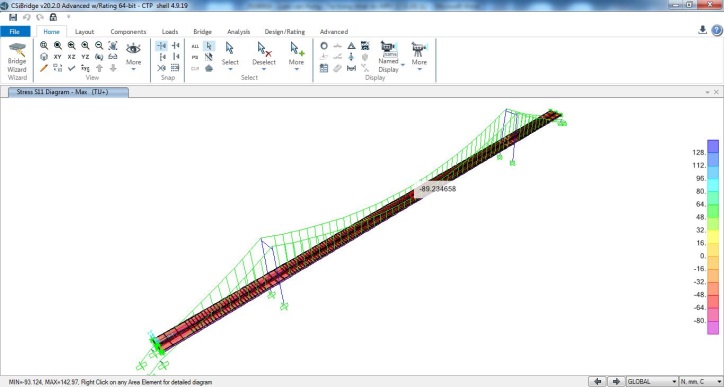This screenshot has height=387, width=724.
Task: Click the Redo arrow
Action: [40, 18]
